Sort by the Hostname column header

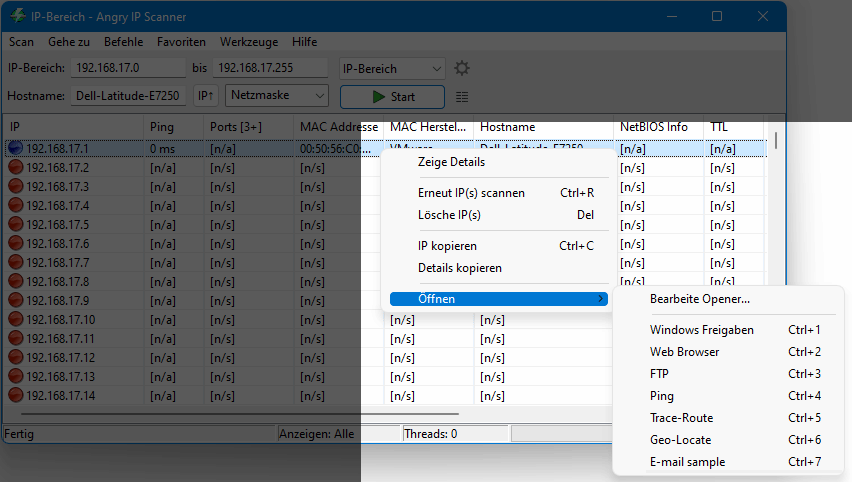543,127
